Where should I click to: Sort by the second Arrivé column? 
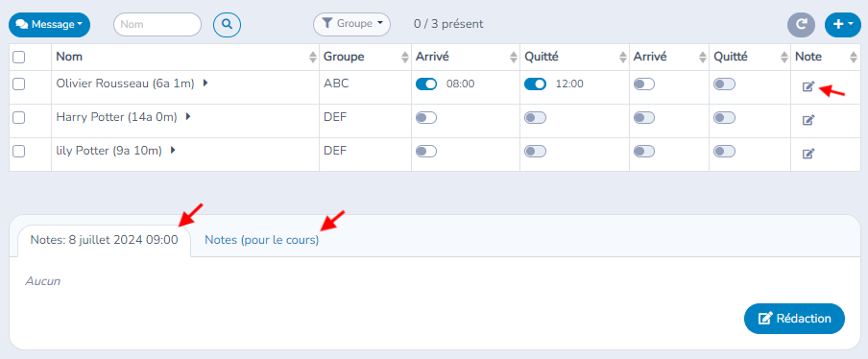[x=703, y=57]
